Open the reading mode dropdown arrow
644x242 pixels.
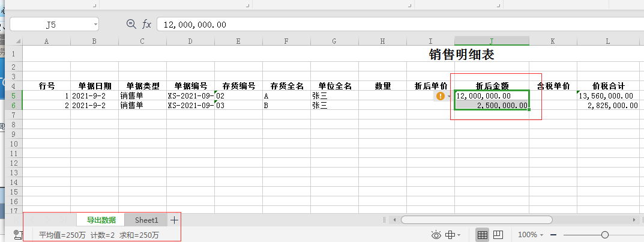point(459,235)
